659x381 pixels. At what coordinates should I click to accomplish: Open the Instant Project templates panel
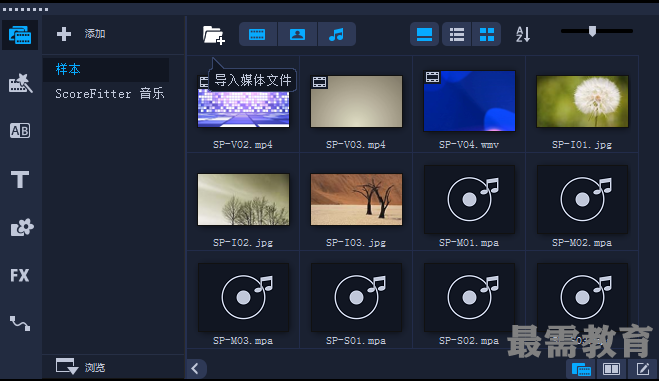click(x=20, y=83)
